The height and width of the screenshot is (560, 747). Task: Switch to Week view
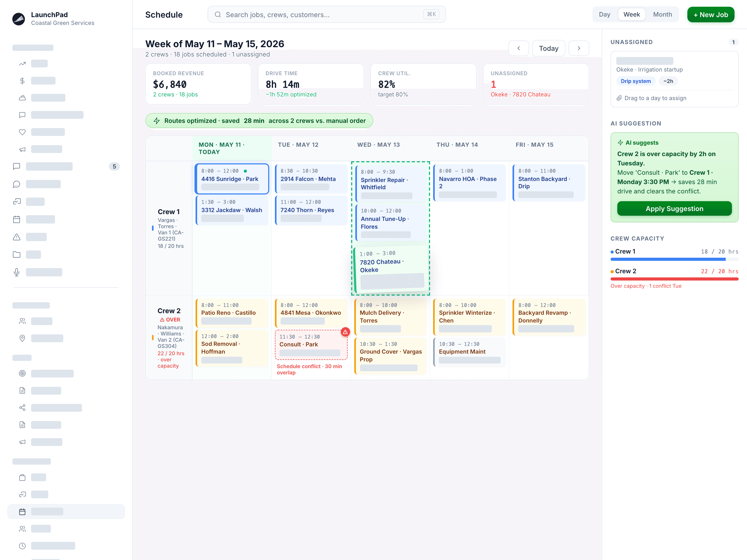tap(632, 15)
